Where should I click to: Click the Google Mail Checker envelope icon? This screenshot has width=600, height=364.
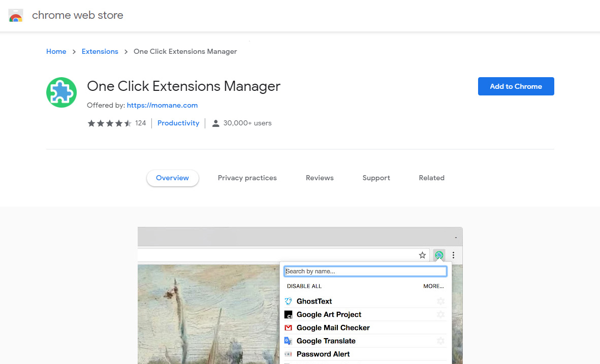(288, 328)
